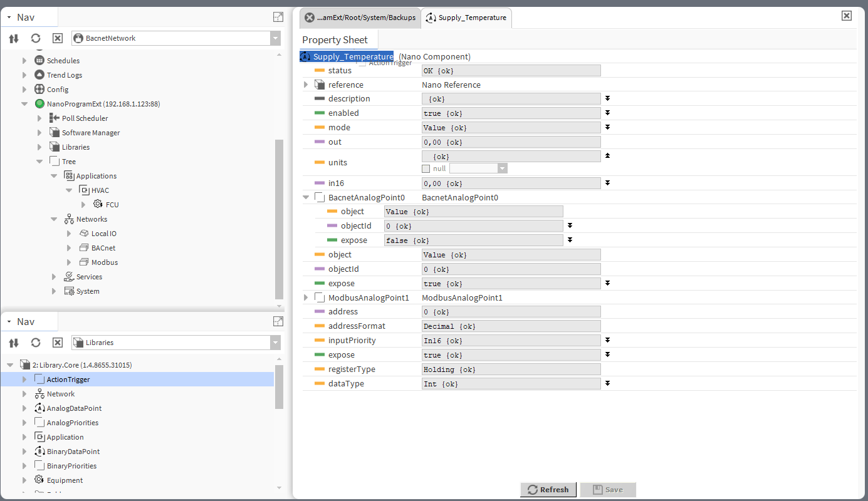Viewport: 868px width, 501px height.
Task: Click the Networks icon under Tree
Action: point(69,219)
